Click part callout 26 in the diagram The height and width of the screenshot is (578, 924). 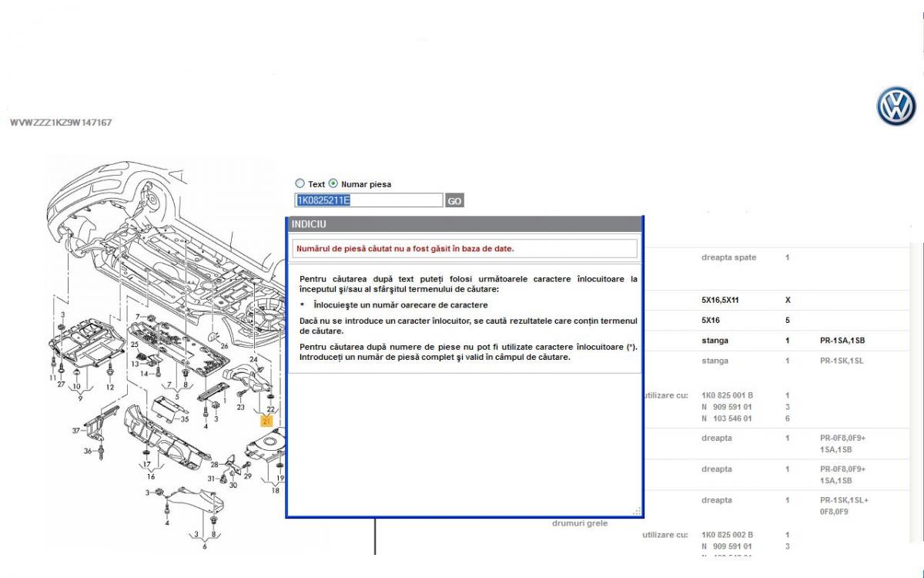[224, 346]
